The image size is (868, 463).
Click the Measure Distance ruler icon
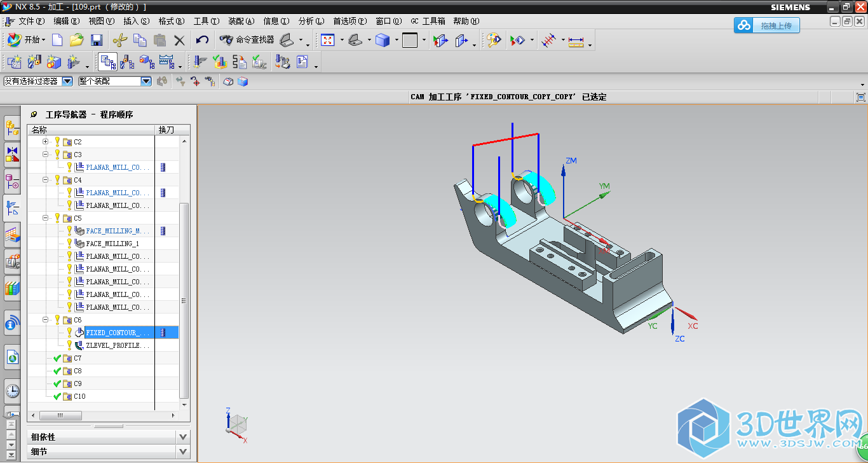pos(576,41)
